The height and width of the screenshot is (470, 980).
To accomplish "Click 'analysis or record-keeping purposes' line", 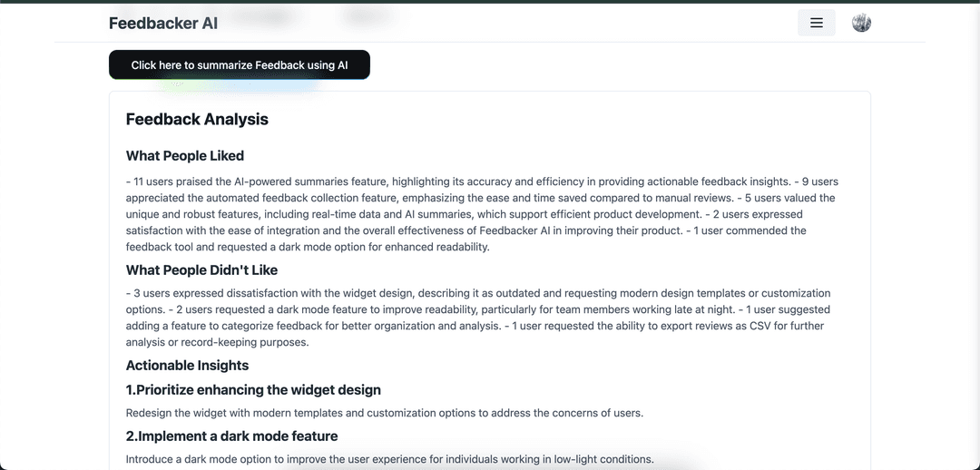I will [218, 342].
